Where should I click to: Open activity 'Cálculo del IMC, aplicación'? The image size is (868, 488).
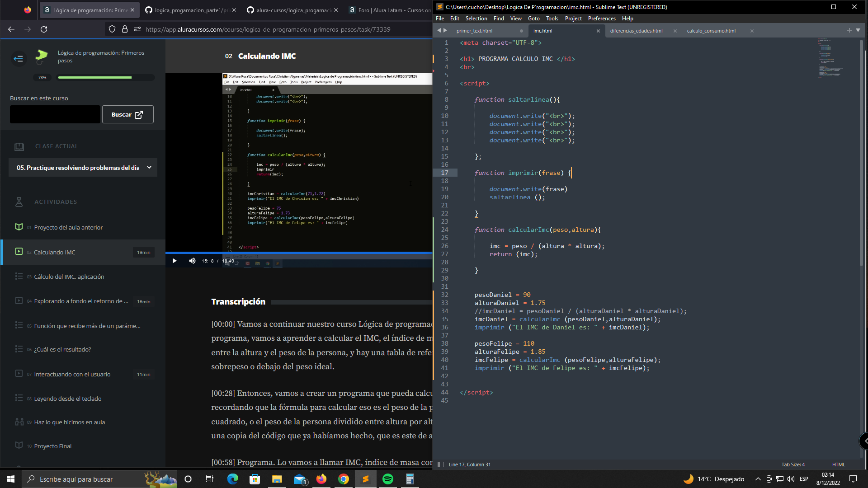pyautogui.click(x=69, y=277)
